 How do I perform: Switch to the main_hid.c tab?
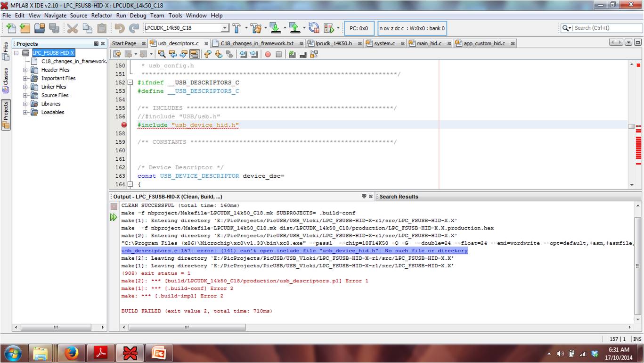coord(429,43)
